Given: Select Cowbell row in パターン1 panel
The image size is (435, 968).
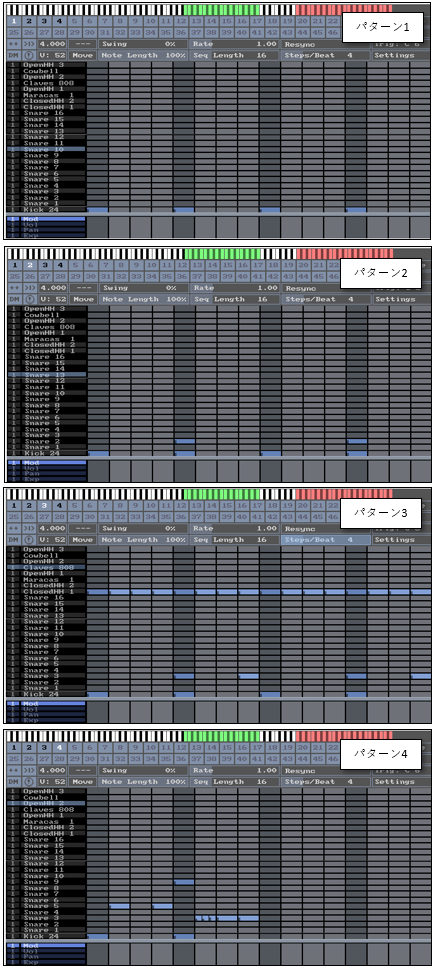Looking at the screenshot, I should pyautogui.click(x=46, y=71).
